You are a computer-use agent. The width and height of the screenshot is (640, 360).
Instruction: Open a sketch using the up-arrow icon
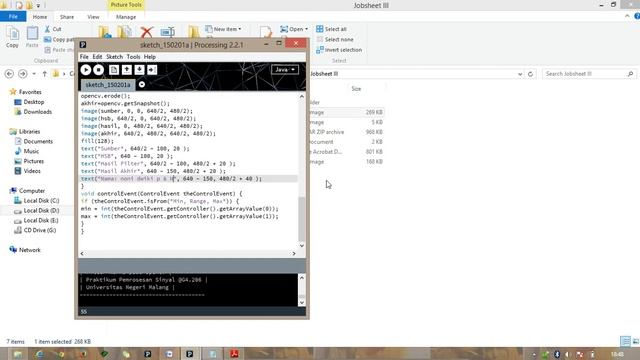tap(127, 70)
